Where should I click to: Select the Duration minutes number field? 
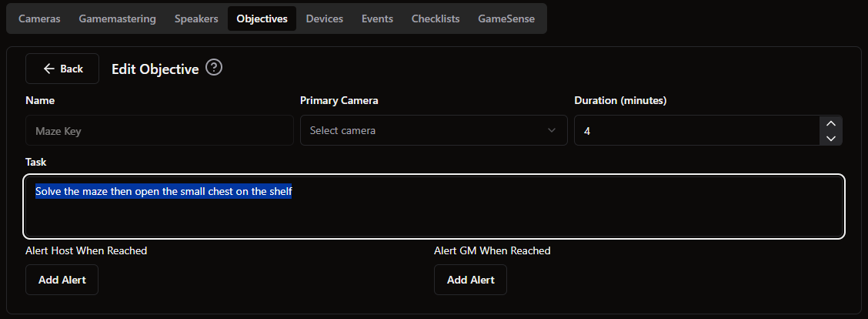point(697,130)
